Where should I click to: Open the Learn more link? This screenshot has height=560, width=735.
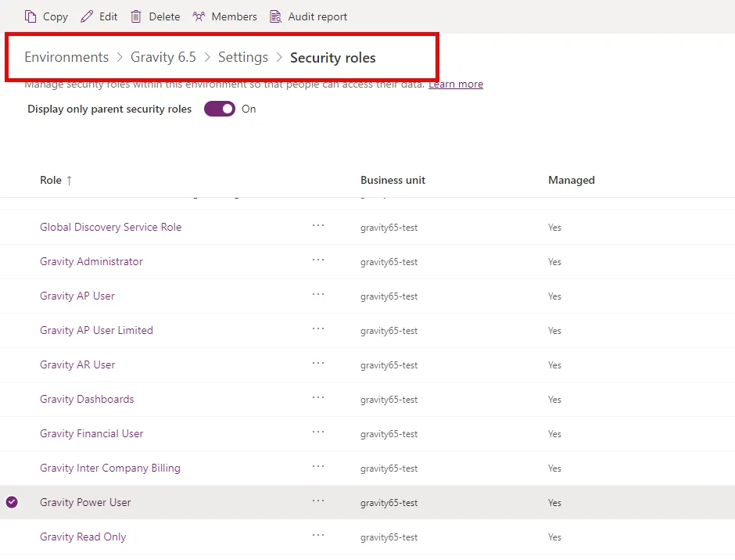[x=456, y=84]
